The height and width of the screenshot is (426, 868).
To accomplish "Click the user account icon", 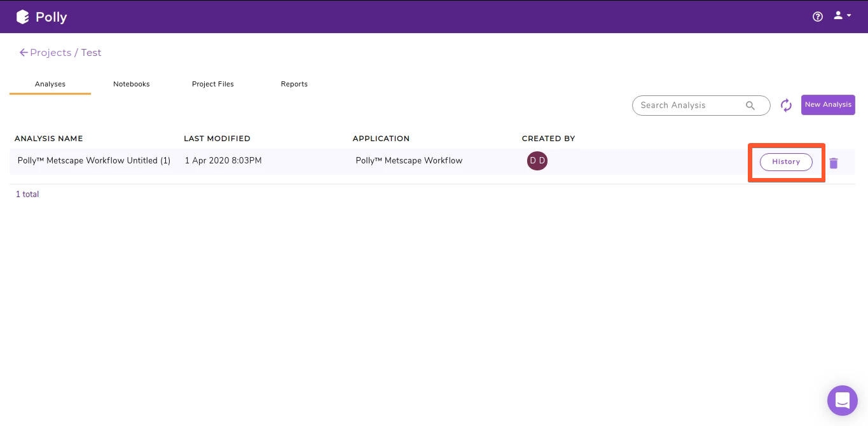I will coord(837,15).
